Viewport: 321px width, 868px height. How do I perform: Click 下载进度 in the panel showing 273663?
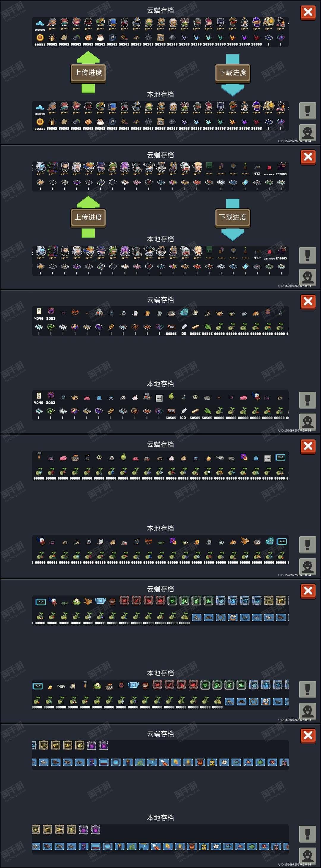[232, 217]
